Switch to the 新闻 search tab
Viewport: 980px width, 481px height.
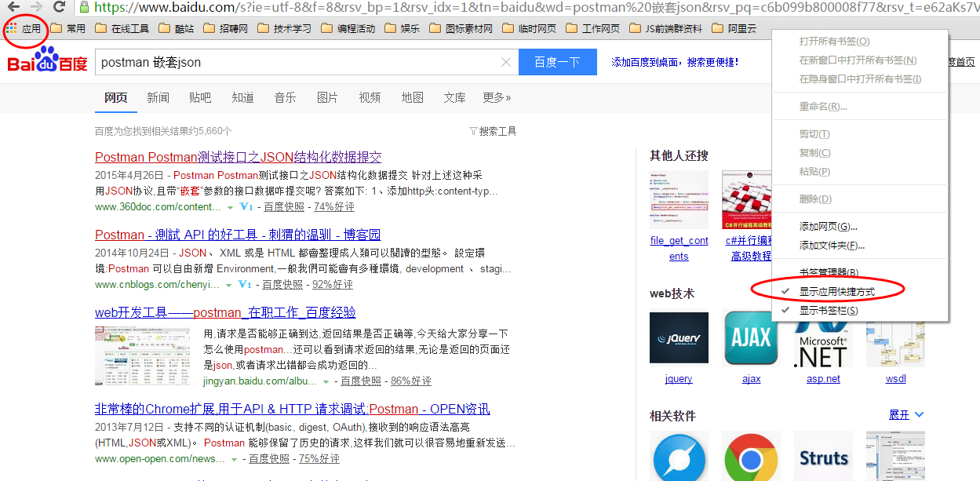coord(158,97)
